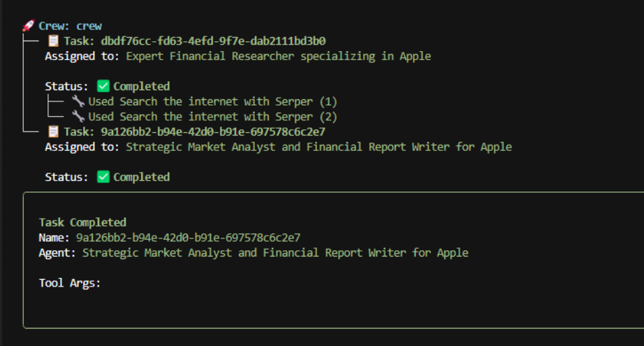The image size is (644, 346).
Task: Click Expert Financial Researcher specializing in Apple
Action: (x=279, y=57)
